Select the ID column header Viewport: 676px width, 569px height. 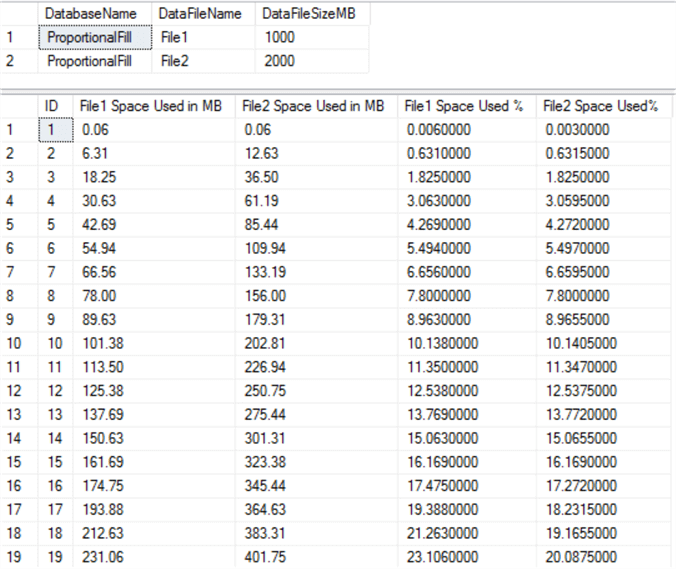(x=56, y=106)
